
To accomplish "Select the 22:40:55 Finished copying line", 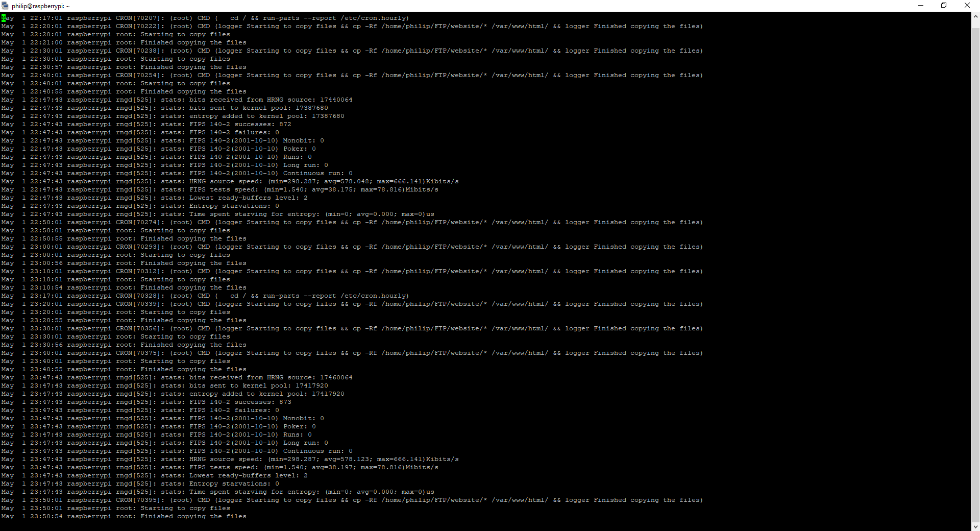I will click(x=124, y=91).
